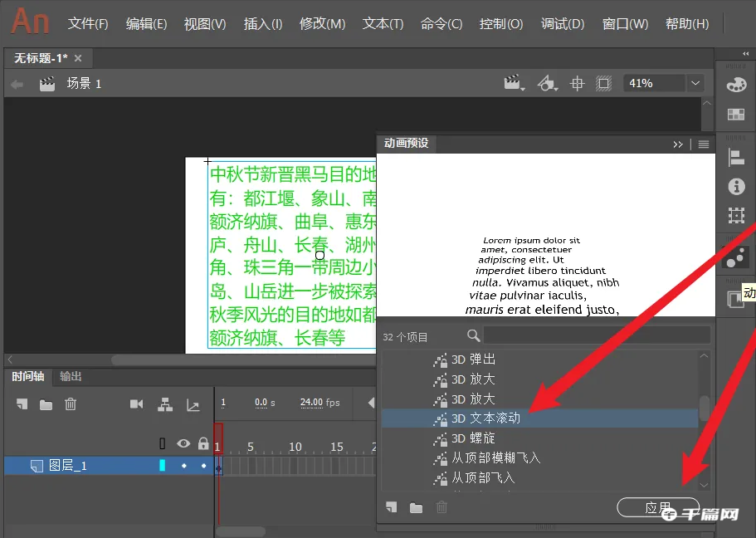Switch to the 输出 tab
The image size is (756, 538).
pyautogui.click(x=70, y=376)
